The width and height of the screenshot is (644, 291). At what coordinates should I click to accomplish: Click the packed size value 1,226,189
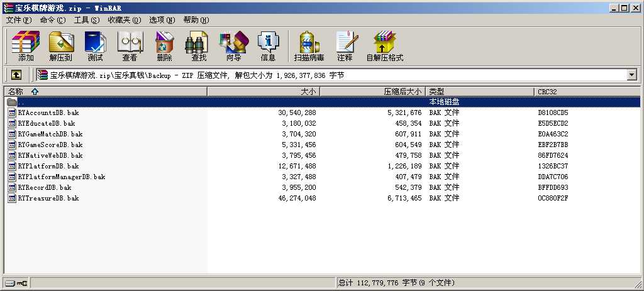pos(404,166)
